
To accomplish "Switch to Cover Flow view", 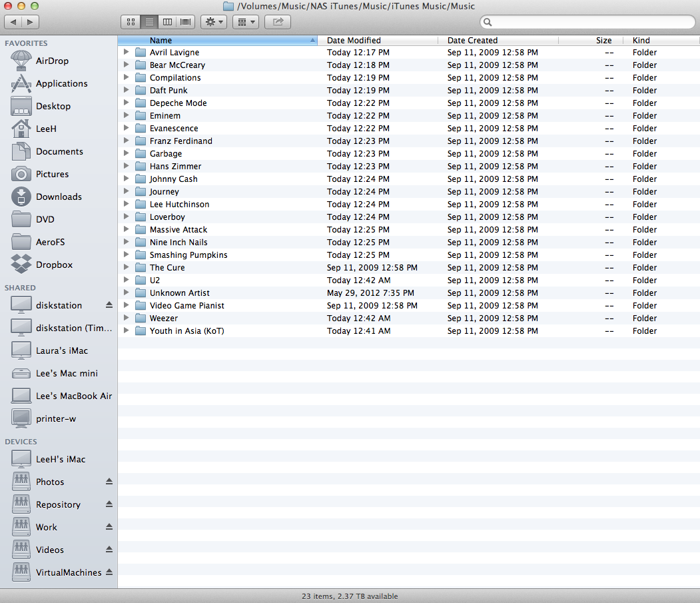I will tap(186, 22).
